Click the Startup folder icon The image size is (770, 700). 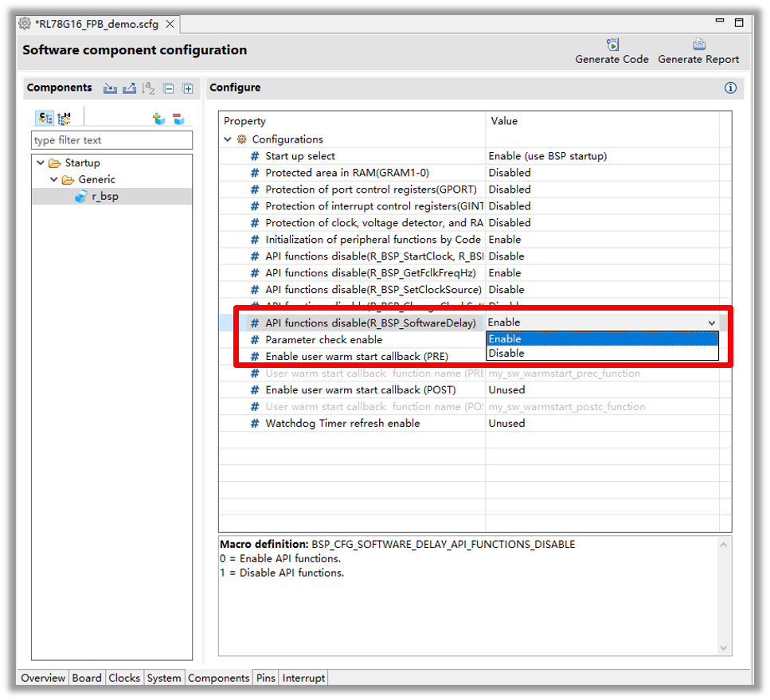coord(54,163)
